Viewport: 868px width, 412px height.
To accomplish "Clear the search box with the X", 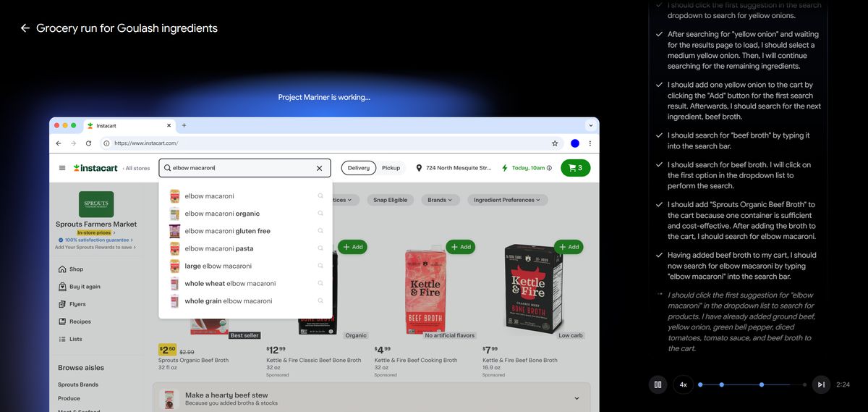I will [x=319, y=168].
